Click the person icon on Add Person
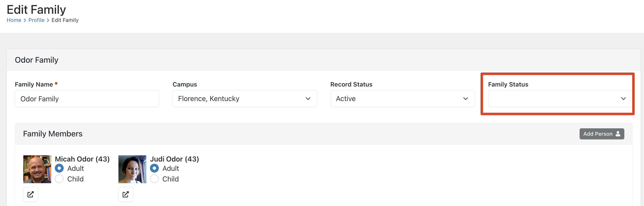644x206 pixels. pos(618,134)
